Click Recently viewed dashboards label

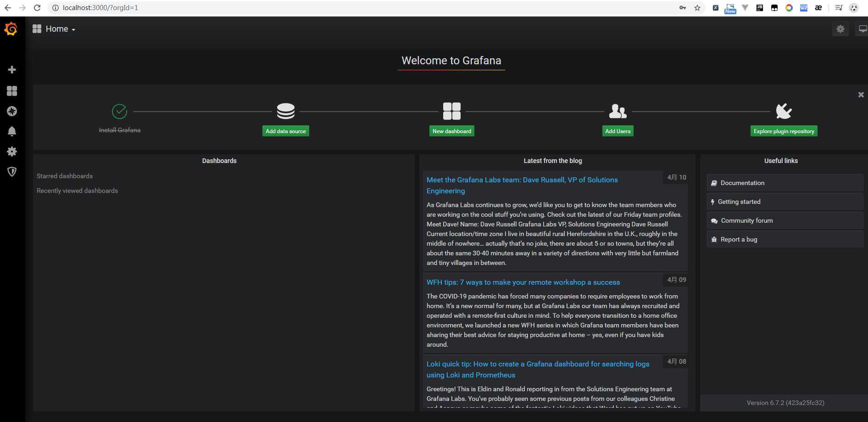click(77, 191)
